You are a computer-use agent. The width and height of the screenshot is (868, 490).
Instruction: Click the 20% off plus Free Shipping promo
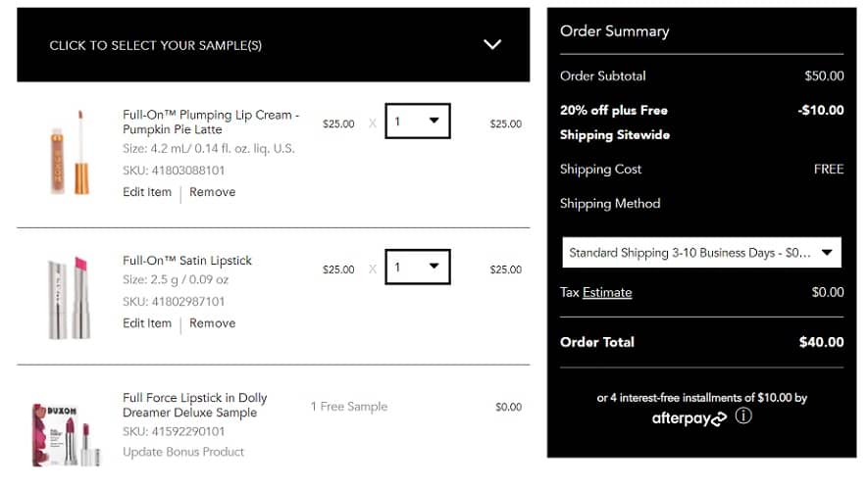614,122
